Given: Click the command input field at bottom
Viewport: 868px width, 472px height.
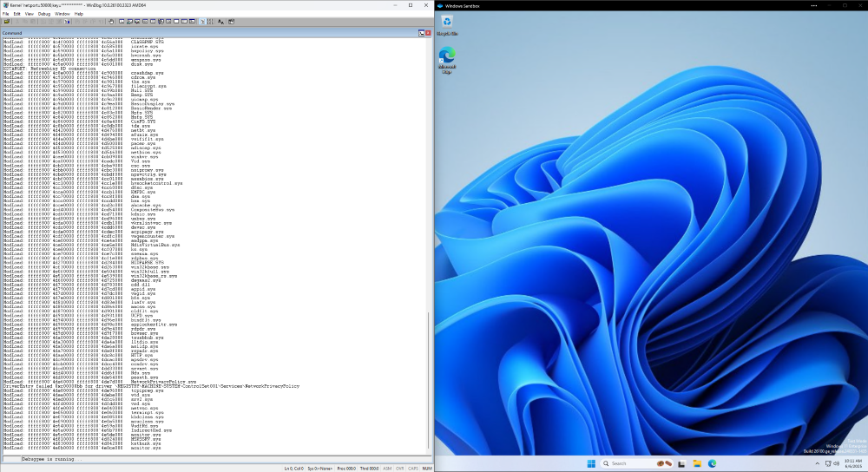Looking at the screenshot, I should click(226, 459).
